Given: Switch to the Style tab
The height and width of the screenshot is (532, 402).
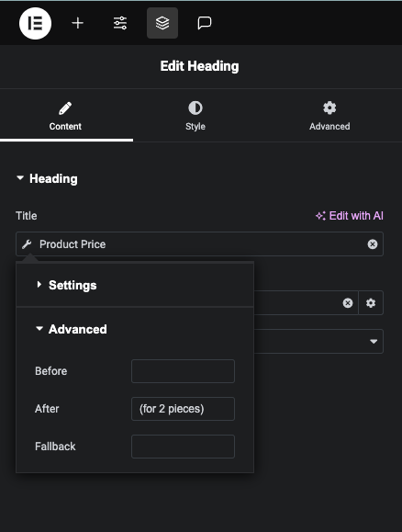Looking at the screenshot, I should click(x=195, y=116).
